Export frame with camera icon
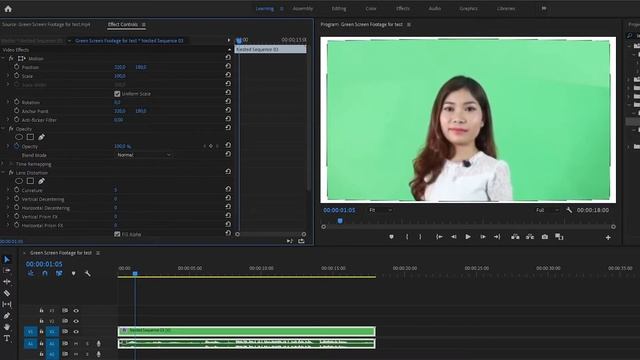This screenshot has height=360, width=640. [x=544, y=237]
